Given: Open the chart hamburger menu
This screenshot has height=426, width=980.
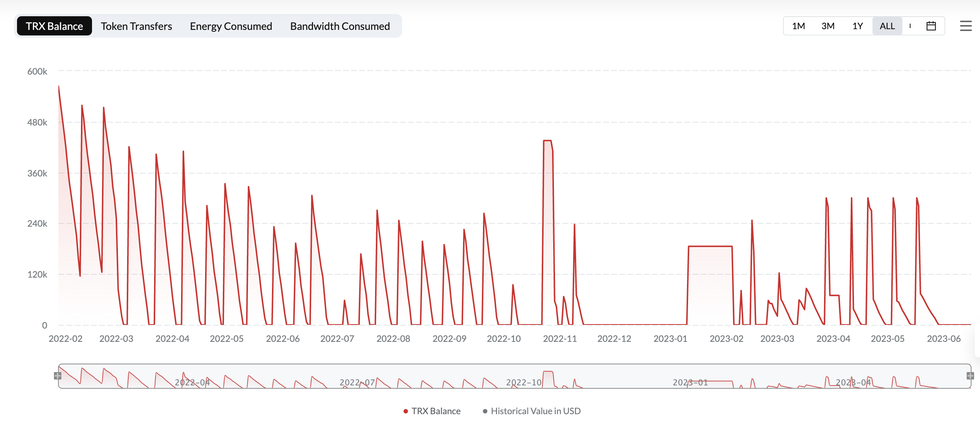Looking at the screenshot, I should (x=965, y=26).
